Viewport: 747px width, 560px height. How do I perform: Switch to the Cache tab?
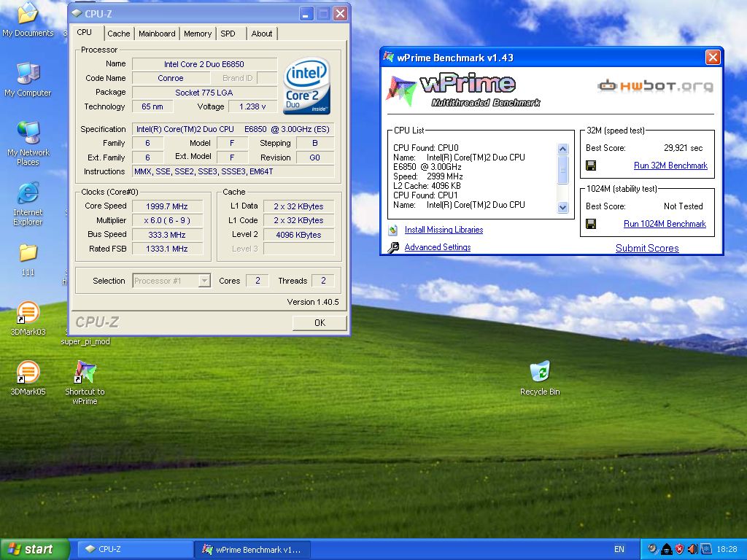click(x=119, y=34)
